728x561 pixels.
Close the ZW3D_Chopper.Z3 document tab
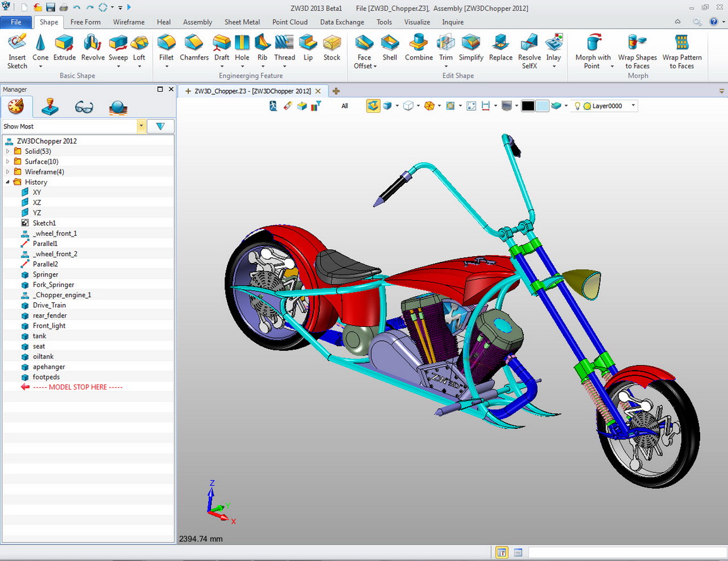[318, 91]
